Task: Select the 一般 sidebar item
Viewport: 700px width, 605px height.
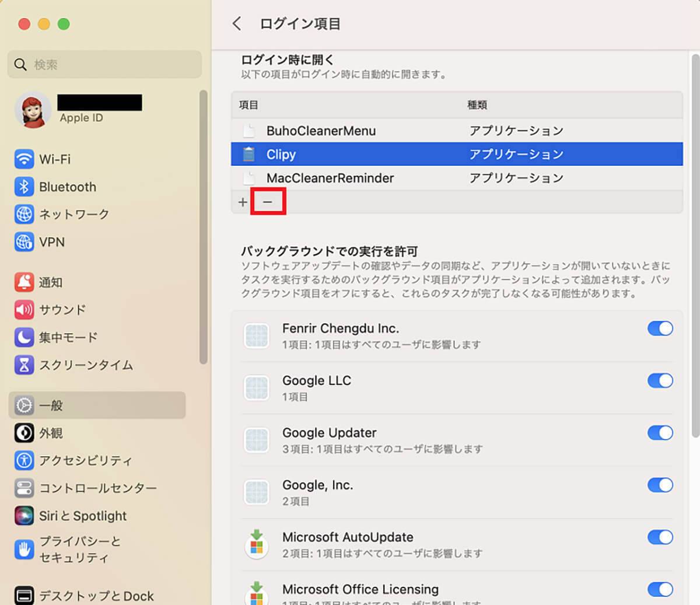Action: (x=97, y=405)
